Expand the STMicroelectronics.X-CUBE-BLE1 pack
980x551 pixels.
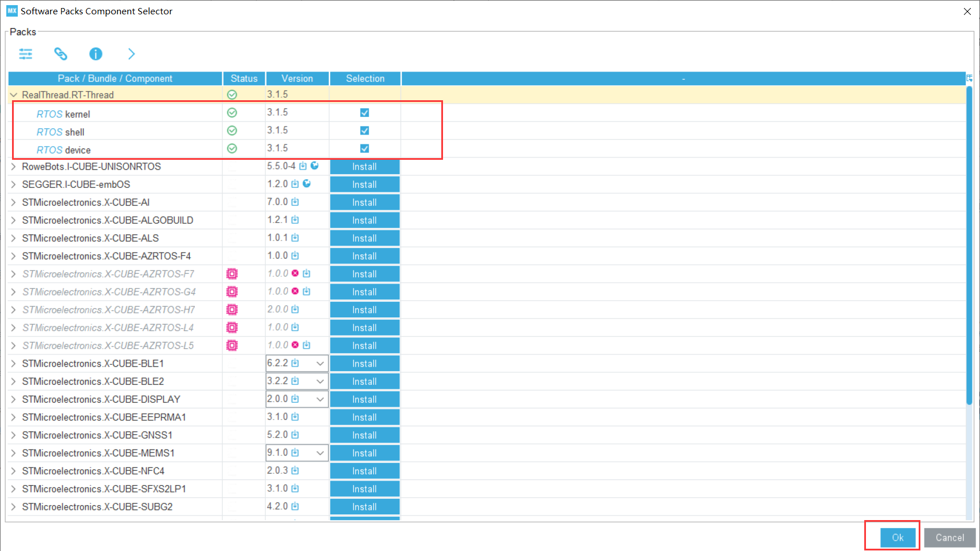tap(13, 363)
